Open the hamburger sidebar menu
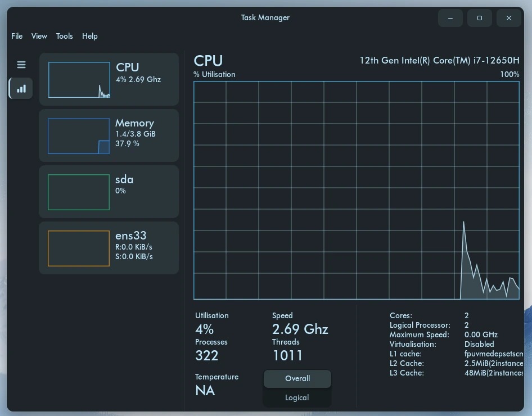Viewport: 532px width, 416px height. tap(21, 65)
